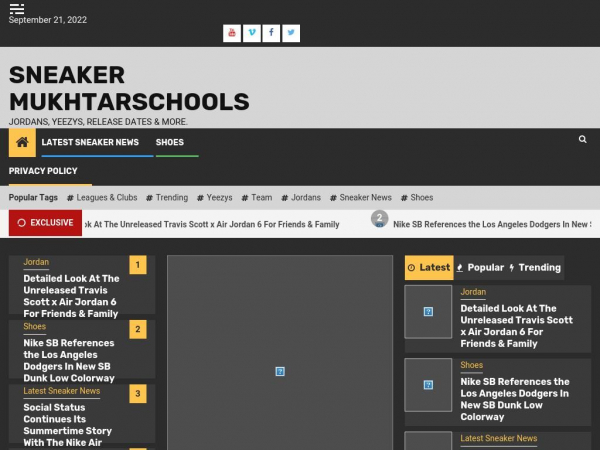Open Shoes category in Latest sidebar
600x450 pixels.
coord(471,365)
